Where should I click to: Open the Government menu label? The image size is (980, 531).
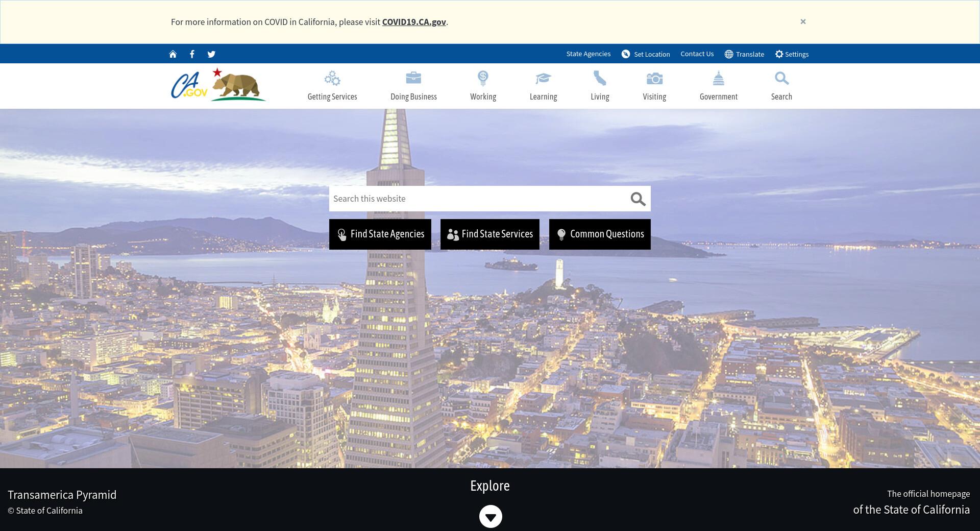pos(719,96)
